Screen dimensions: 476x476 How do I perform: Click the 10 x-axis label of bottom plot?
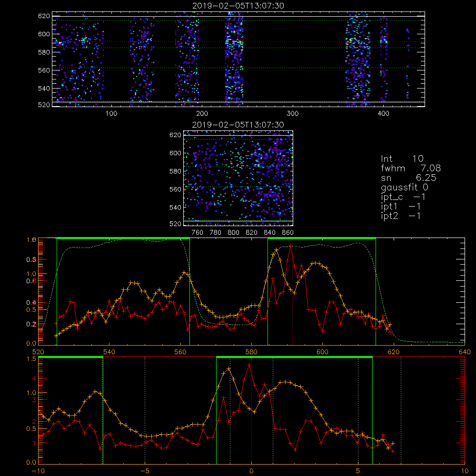tap(465, 471)
